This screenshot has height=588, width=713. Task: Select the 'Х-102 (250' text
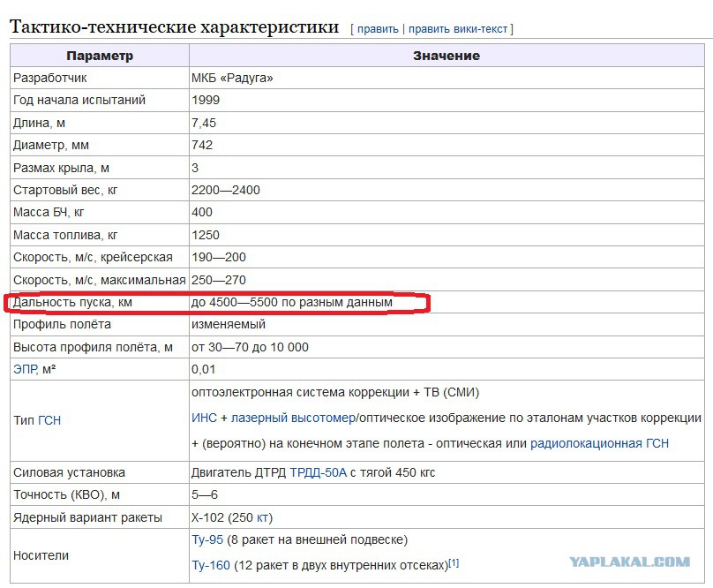tap(222, 517)
